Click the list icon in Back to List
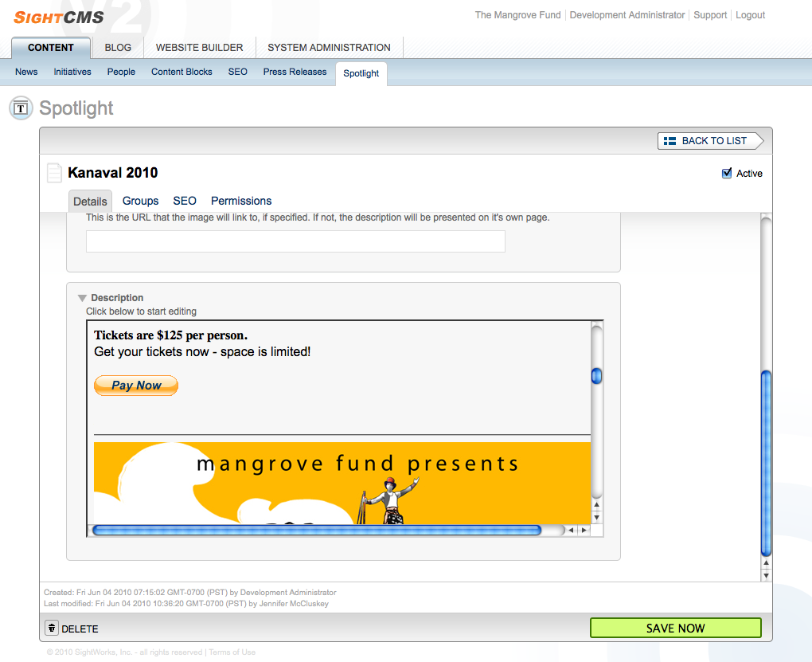Screen dimensions: 812x662 [670, 141]
